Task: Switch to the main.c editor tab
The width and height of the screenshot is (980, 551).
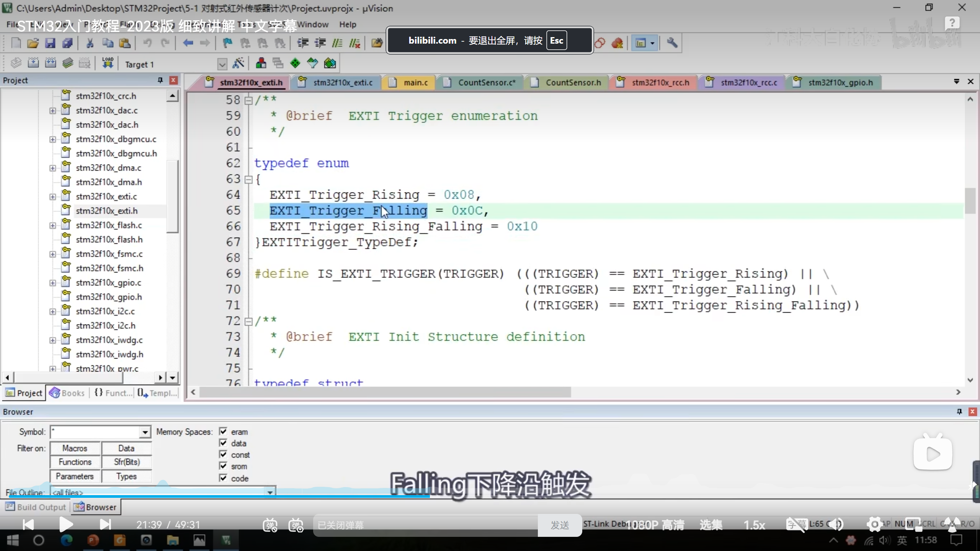Action: click(x=415, y=83)
